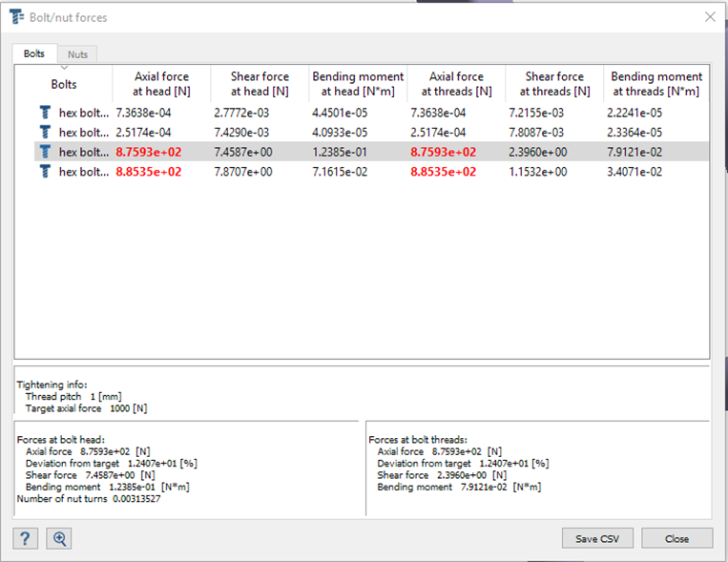The height and width of the screenshot is (562, 728).
Task: Save the table using Save CSV
Action: pos(597,538)
